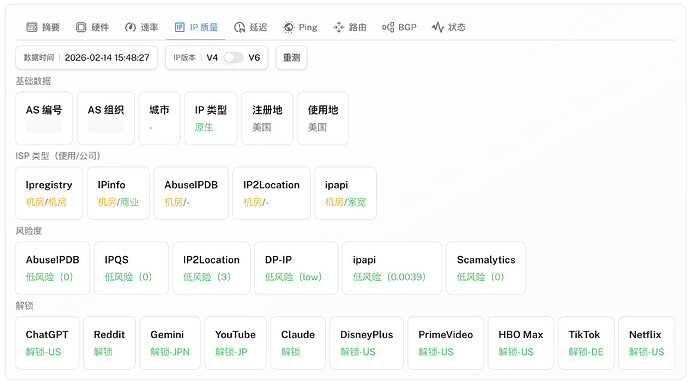
Task: Click the V4 label
Action: point(212,58)
